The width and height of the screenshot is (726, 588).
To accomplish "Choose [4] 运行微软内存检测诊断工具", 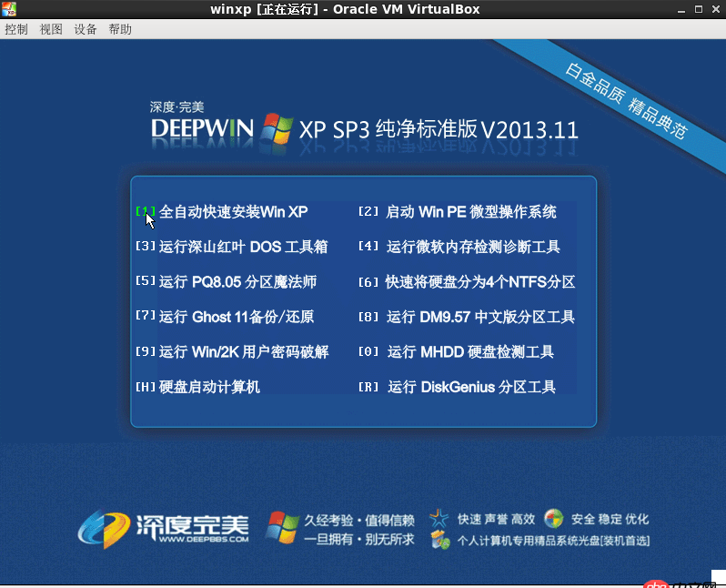I will 459,247.
